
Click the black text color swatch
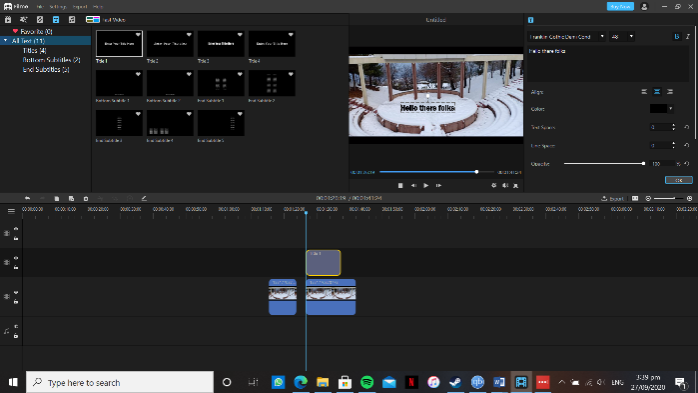[658, 109]
